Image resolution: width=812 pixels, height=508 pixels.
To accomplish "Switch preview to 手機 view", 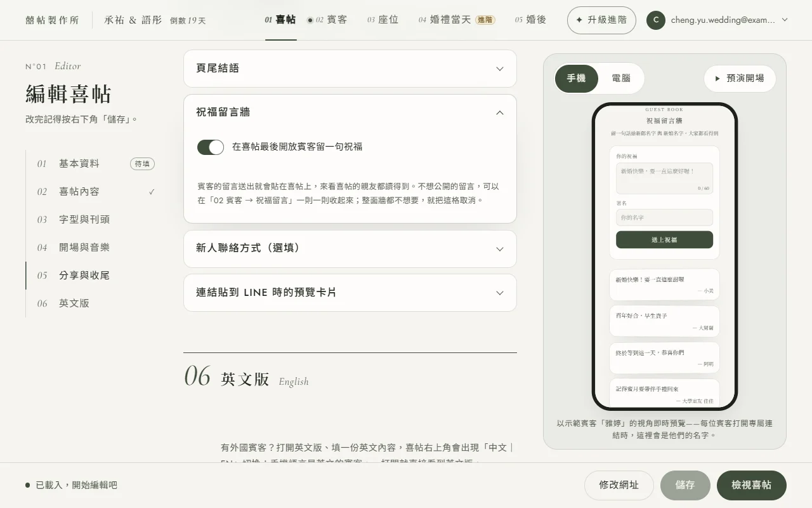I will click(x=576, y=79).
